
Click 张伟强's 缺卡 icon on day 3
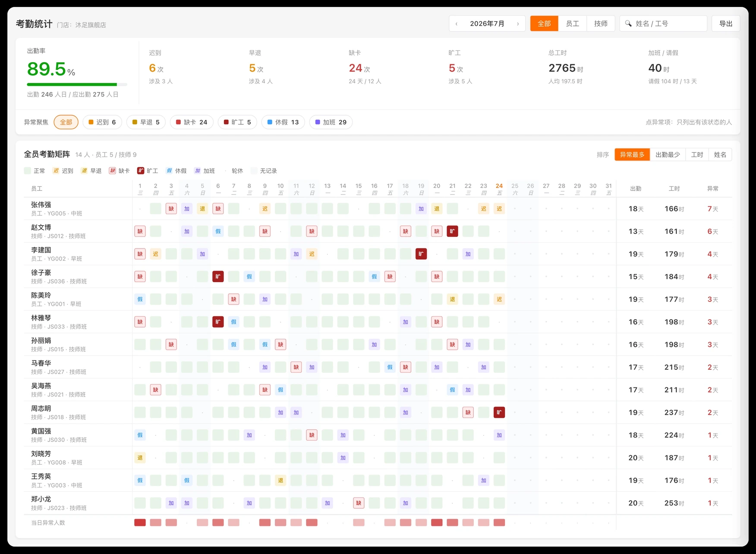point(171,209)
